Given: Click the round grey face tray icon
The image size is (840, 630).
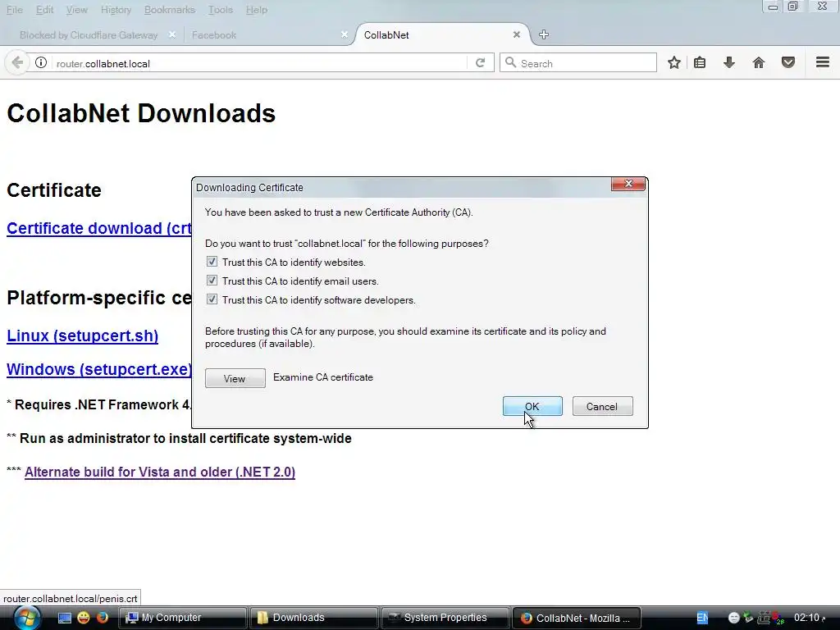Looking at the screenshot, I should point(734,618).
